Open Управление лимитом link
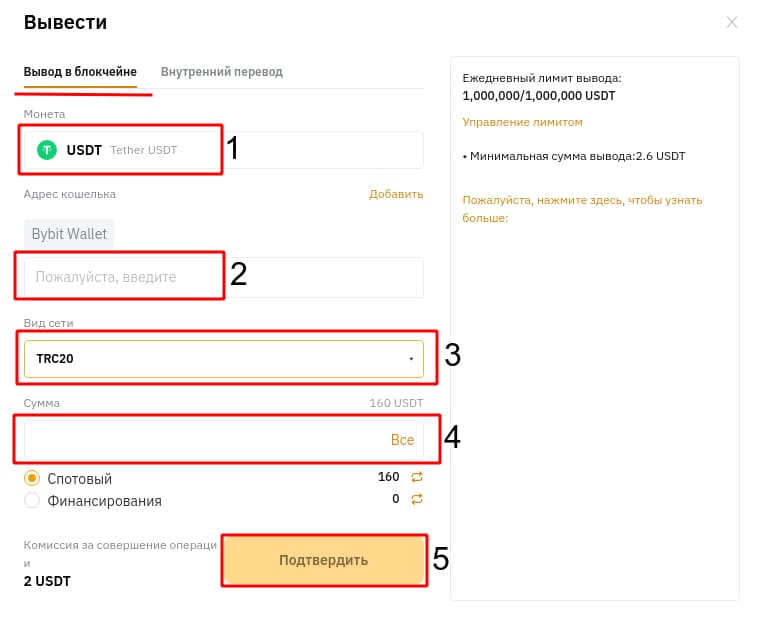Image resolution: width=762 pixels, height=621 pixels. click(x=522, y=122)
